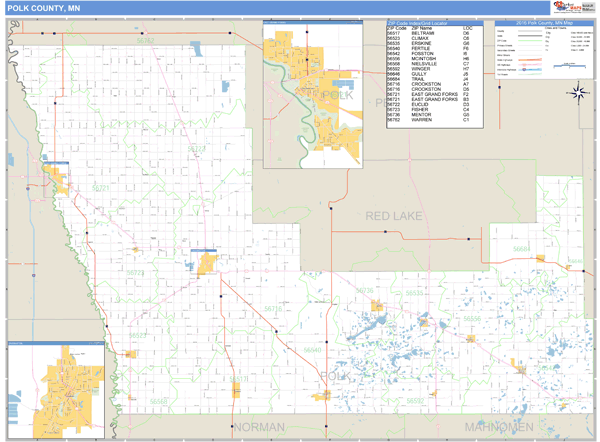This screenshot has height=442, width=600.
Task: Click the RED LAKE county label
Action: pyautogui.click(x=395, y=215)
